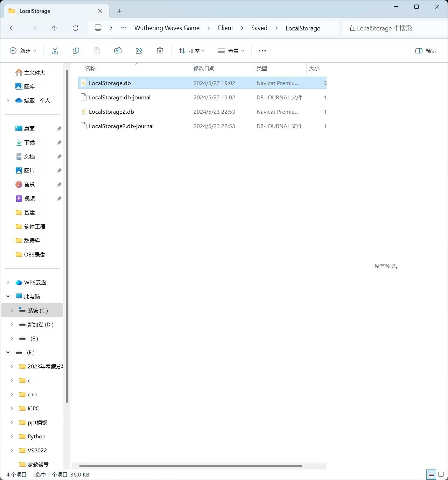Toggle the 预览 preview pane
This screenshot has width=448, height=480.
tap(426, 51)
